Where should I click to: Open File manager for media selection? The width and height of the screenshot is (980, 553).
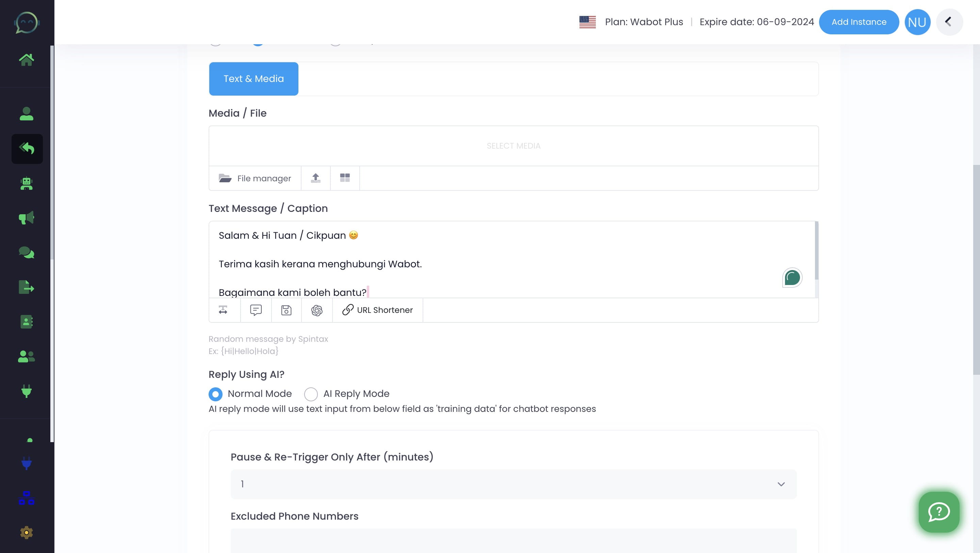coord(255,178)
